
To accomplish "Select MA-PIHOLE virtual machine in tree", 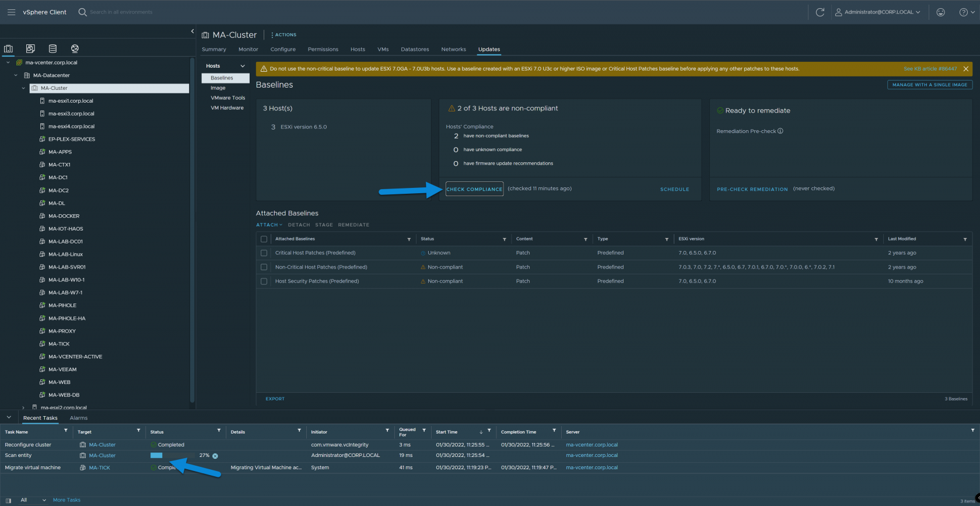I will click(62, 305).
